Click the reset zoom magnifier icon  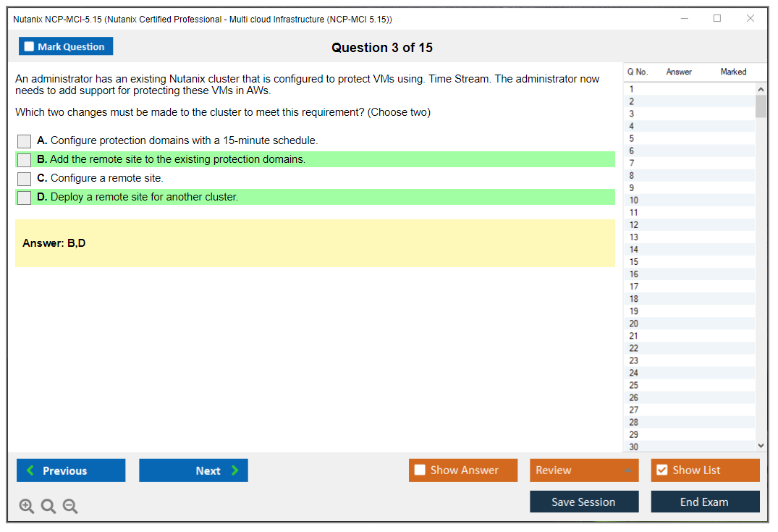[48, 507]
